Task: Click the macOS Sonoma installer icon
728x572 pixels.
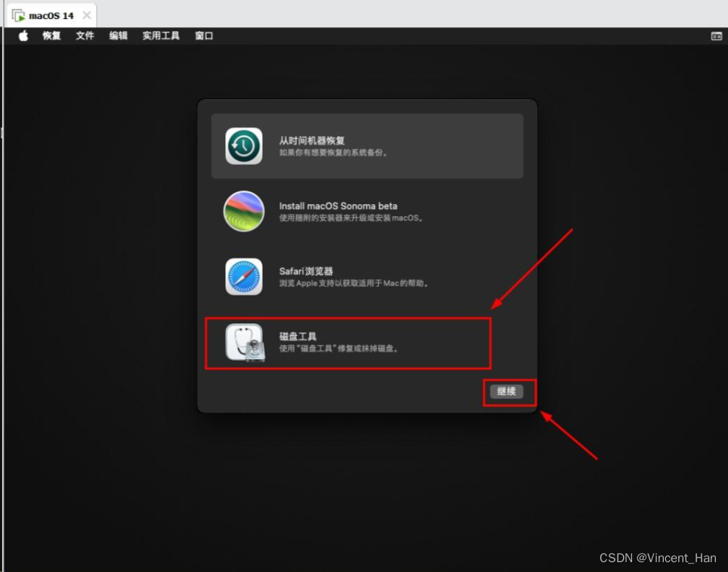Action: coord(244,211)
